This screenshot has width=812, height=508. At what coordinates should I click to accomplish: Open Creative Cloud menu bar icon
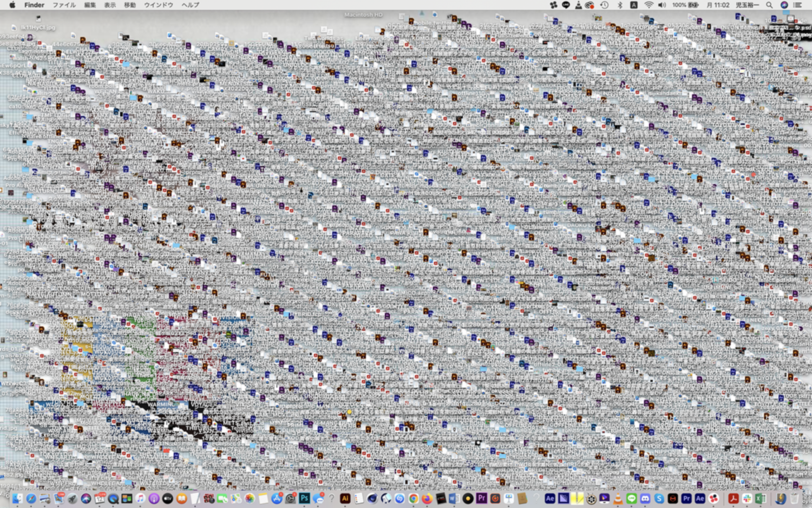[x=590, y=5]
